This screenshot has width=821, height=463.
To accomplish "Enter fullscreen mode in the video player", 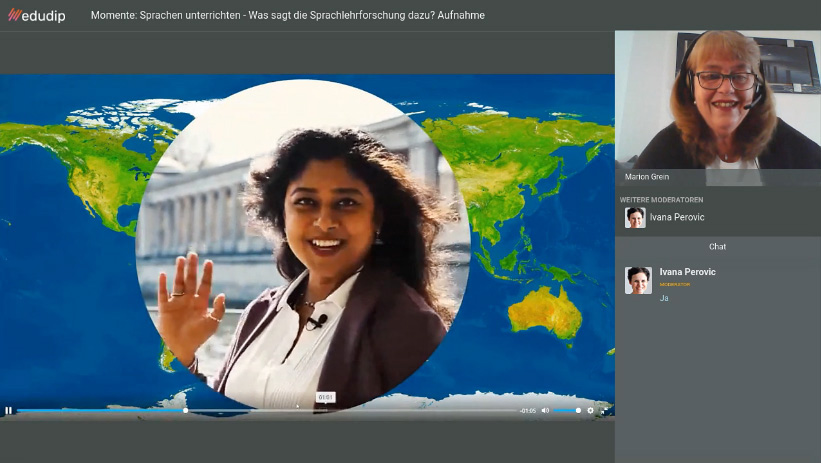I will [604, 410].
